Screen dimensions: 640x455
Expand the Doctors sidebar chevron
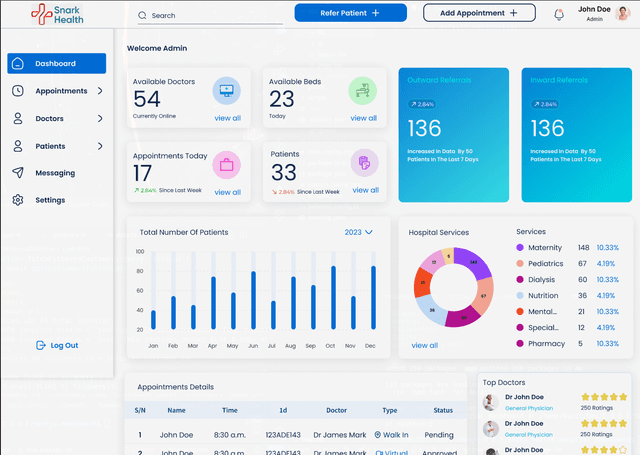(x=100, y=118)
